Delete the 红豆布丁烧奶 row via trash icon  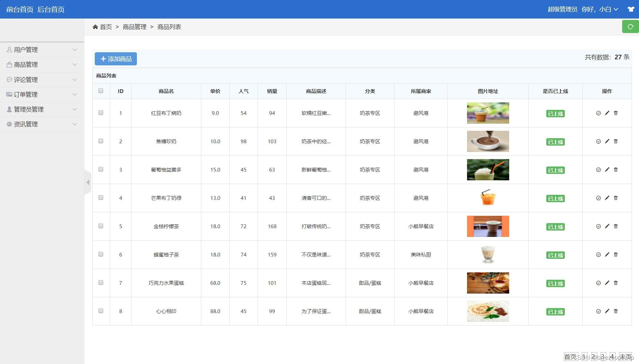click(616, 113)
